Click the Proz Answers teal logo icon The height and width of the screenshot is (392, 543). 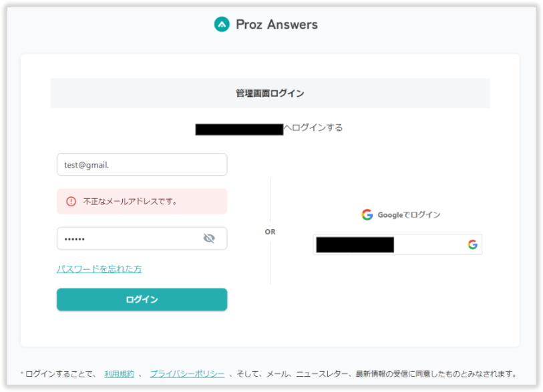[222, 25]
